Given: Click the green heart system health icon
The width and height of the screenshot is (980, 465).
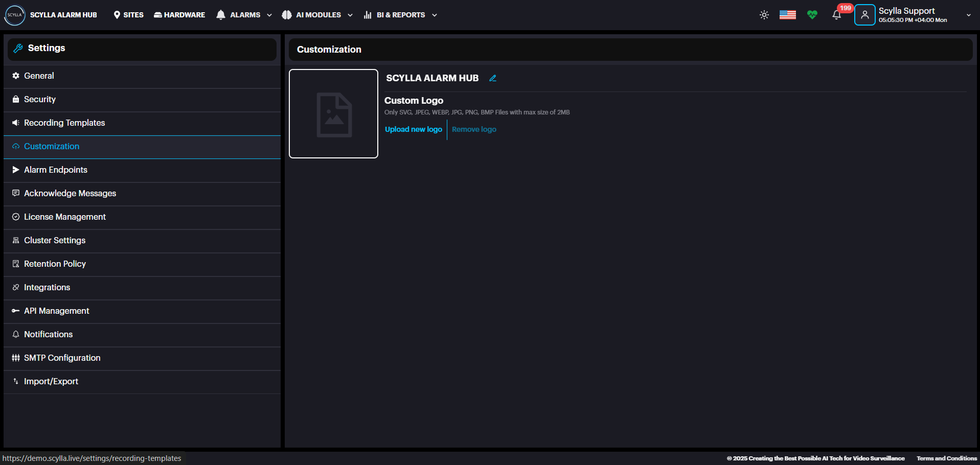Looking at the screenshot, I should pos(812,15).
